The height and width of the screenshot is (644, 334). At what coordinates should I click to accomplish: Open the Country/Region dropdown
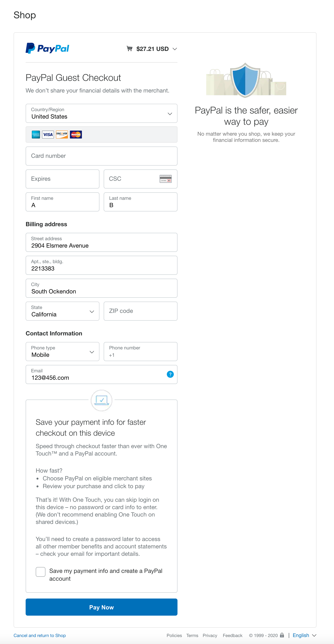point(101,113)
